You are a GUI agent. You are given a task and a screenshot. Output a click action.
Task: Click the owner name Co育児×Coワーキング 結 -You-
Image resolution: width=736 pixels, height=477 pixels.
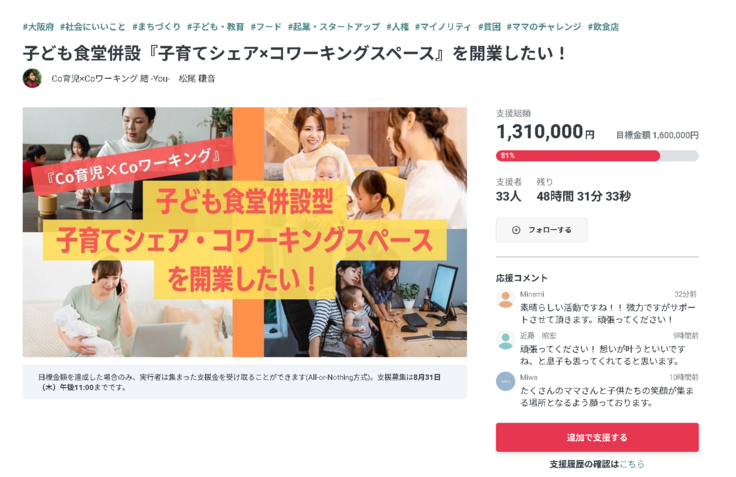(x=111, y=79)
